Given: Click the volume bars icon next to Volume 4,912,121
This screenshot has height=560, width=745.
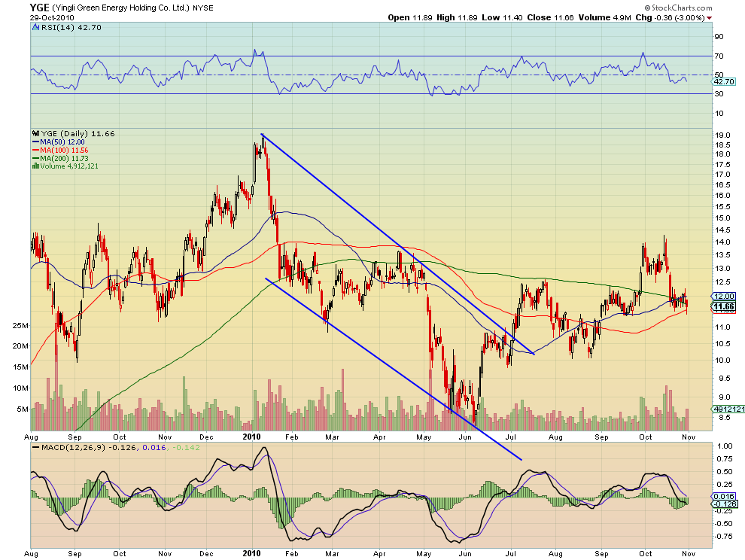Looking at the screenshot, I should (x=35, y=166).
